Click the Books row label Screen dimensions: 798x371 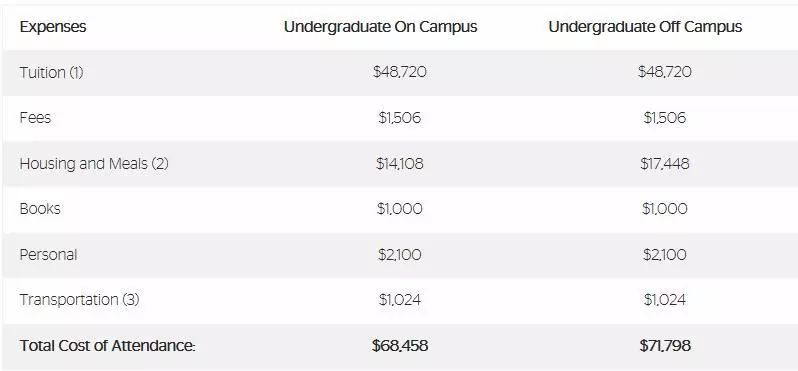click(x=40, y=209)
